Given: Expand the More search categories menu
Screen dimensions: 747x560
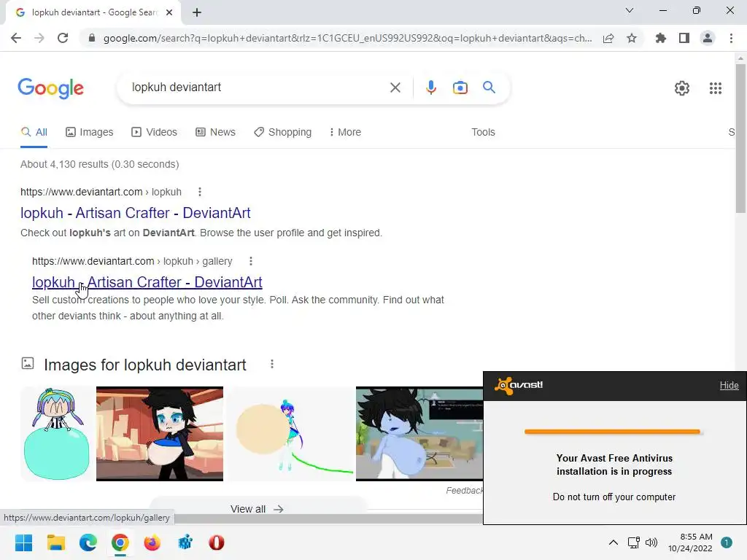Looking at the screenshot, I should point(345,132).
